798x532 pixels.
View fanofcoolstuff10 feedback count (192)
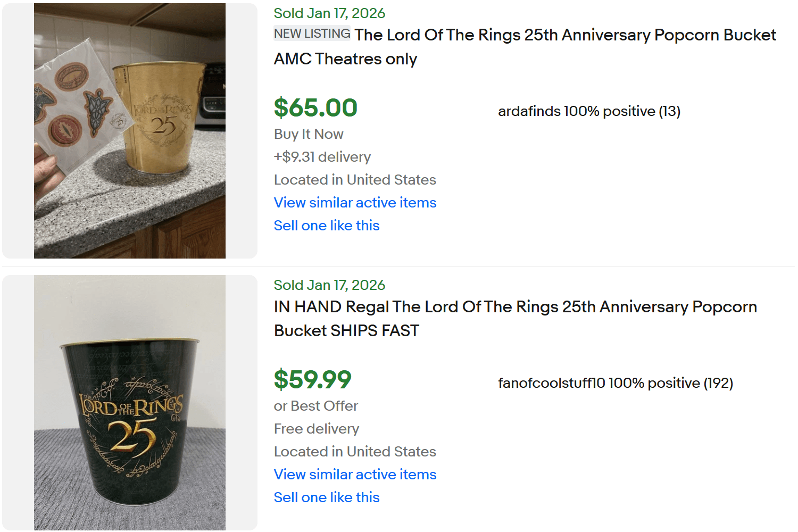(x=719, y=383)
